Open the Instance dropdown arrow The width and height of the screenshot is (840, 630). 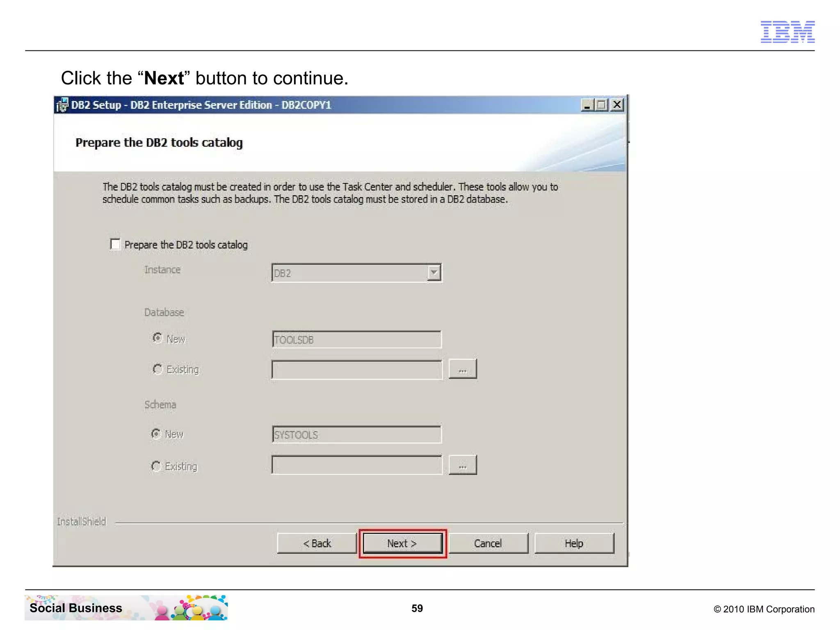(x=434, y=273)
